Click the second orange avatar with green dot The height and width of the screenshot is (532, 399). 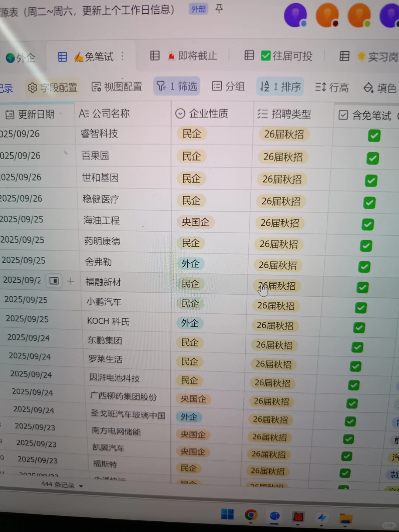tap(359, 15)
